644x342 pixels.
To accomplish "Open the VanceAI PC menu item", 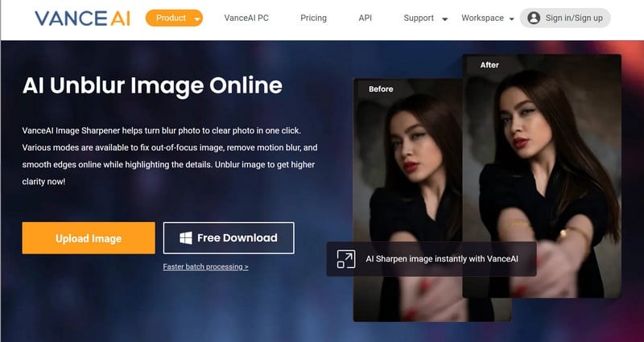I will pyautogui.click(x=246, y=18).
